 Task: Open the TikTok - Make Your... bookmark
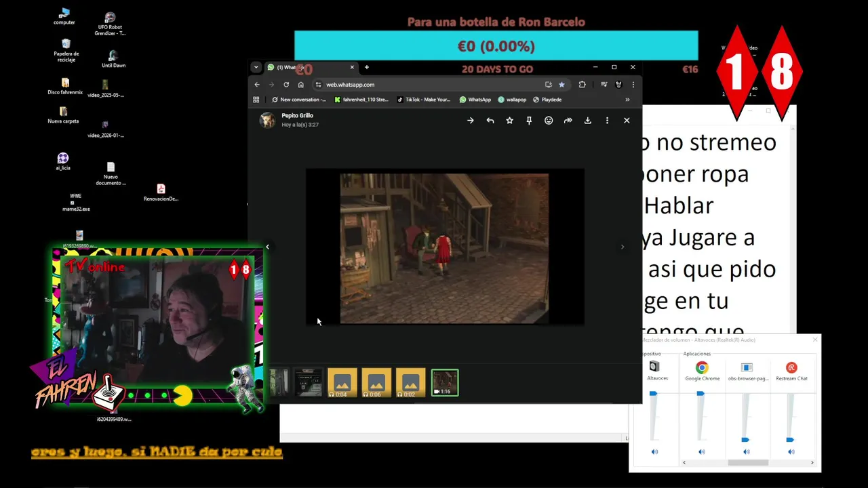tap(424, 100)
